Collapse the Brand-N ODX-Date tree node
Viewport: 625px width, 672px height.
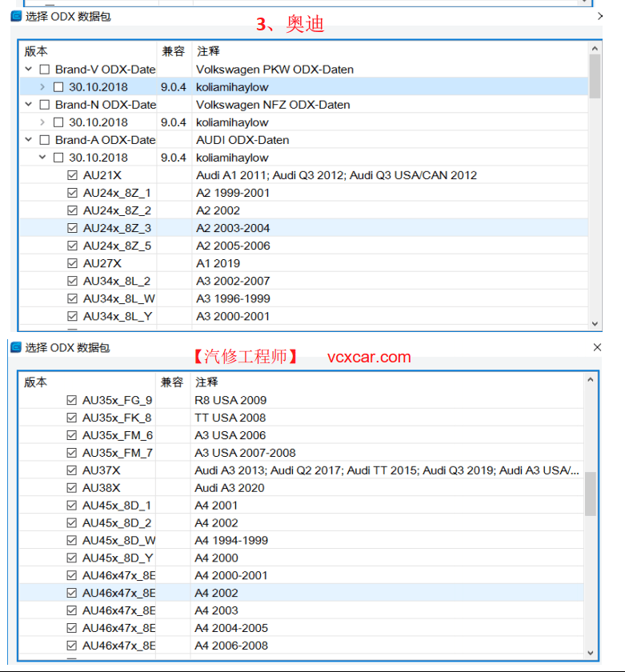[x=29, y=105]
